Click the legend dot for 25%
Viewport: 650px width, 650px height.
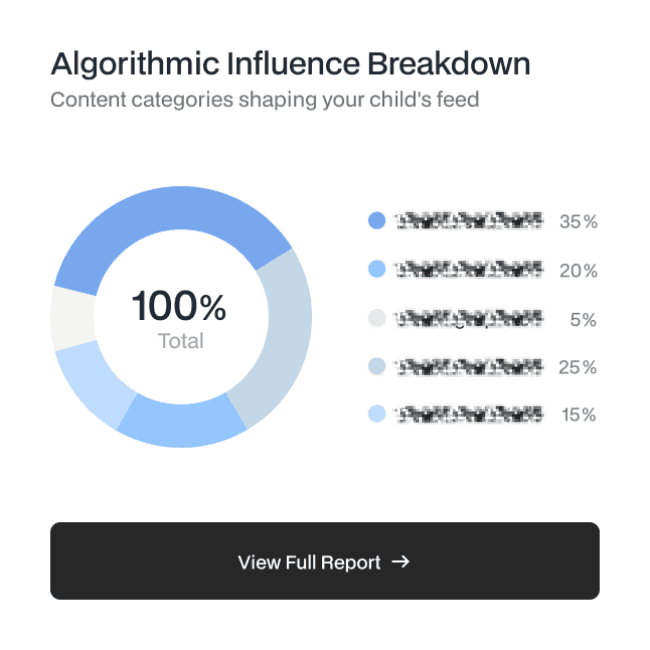377,366
